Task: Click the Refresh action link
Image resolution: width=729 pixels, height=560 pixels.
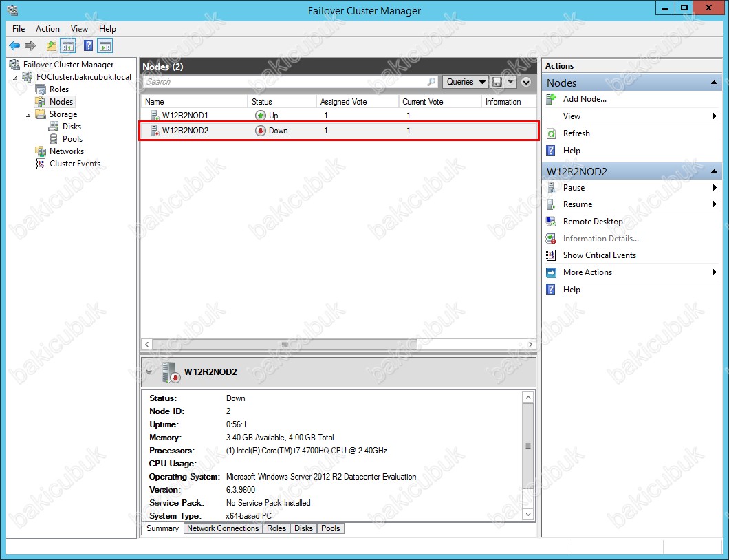Action: coord(576,133)
